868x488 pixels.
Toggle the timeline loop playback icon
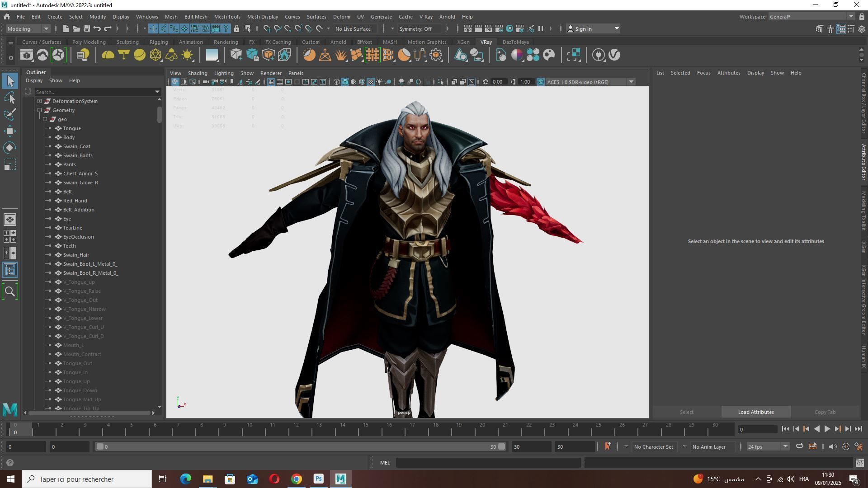click(800, 447)
